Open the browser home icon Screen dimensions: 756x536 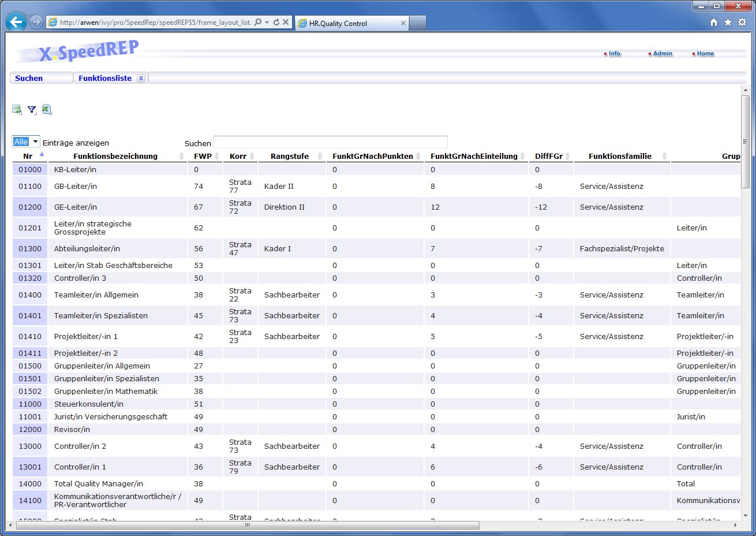(x=714, y=23)
